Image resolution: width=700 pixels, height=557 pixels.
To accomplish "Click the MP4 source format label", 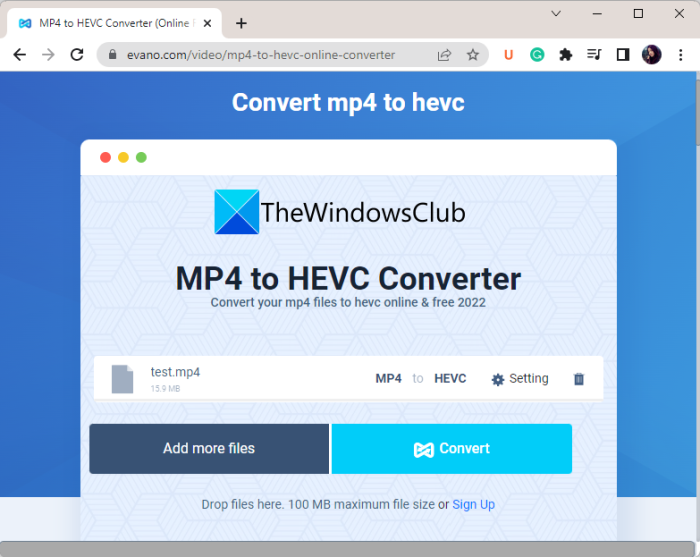I will (388, 378).
